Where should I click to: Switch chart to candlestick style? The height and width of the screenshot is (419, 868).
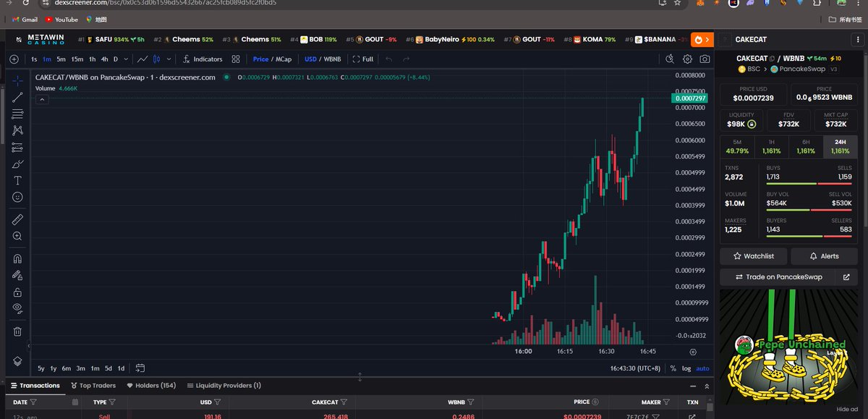[157, 59]
